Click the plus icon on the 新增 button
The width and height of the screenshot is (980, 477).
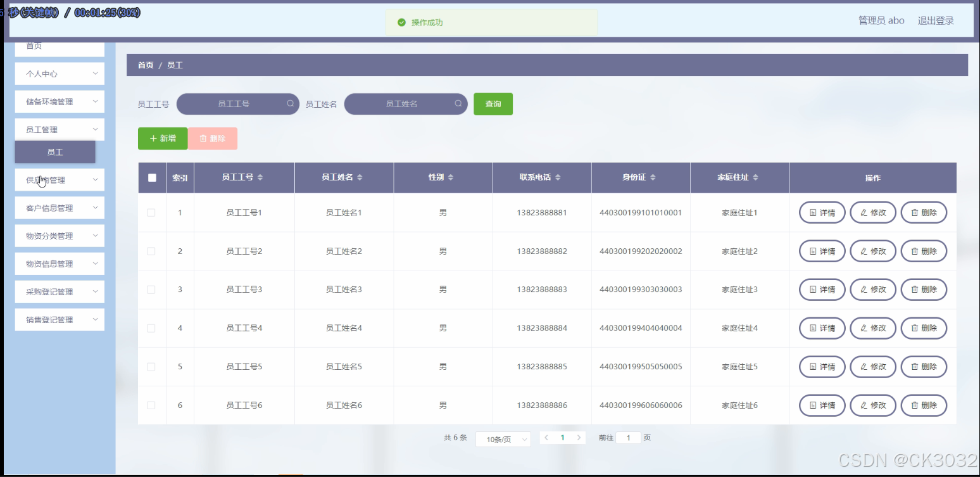point(154,138)
